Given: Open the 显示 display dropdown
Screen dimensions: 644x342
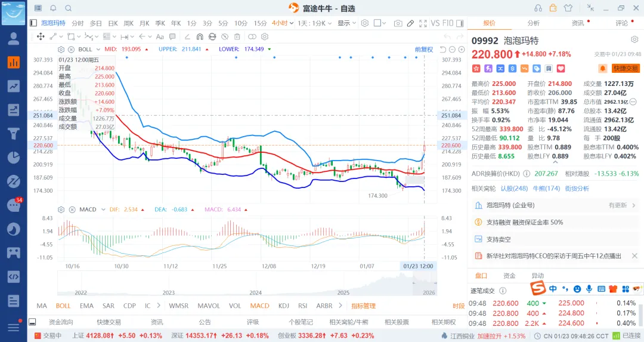Looking at the screenshot, I should (x=346, y=23).
